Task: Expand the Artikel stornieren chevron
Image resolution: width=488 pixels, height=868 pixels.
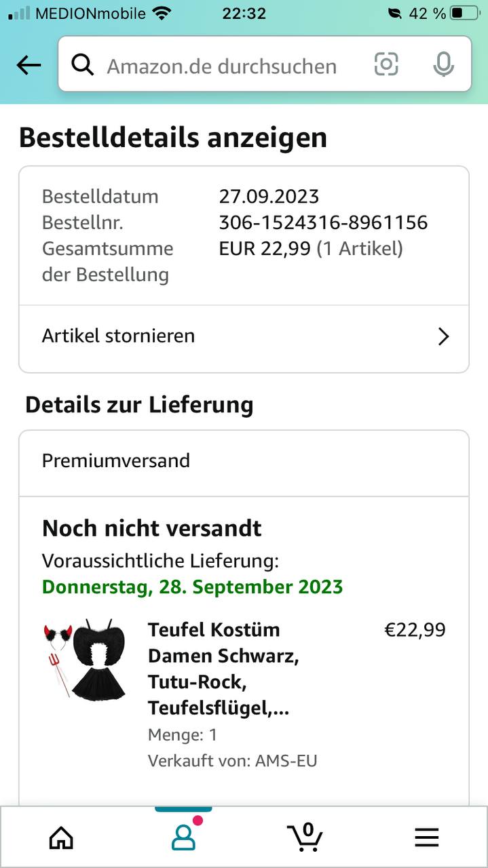Action: (x=443, y=336)
